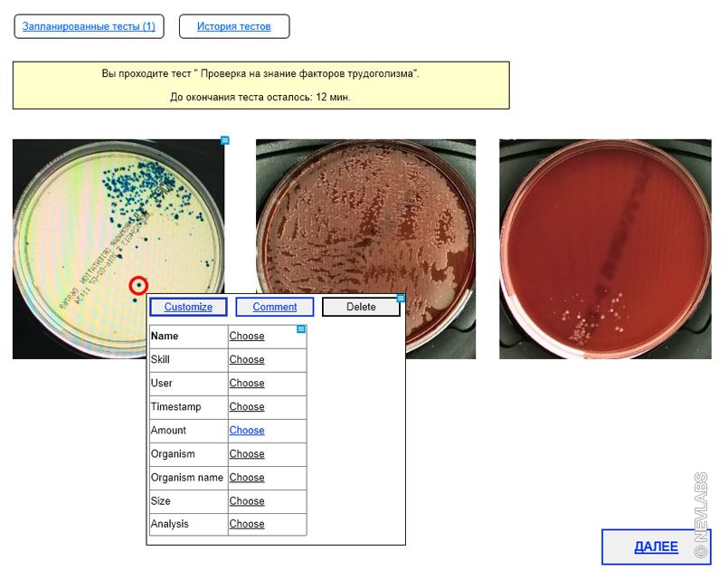728x580 pixels.
Task: Switch to История тестов tab
Action: 234,26
